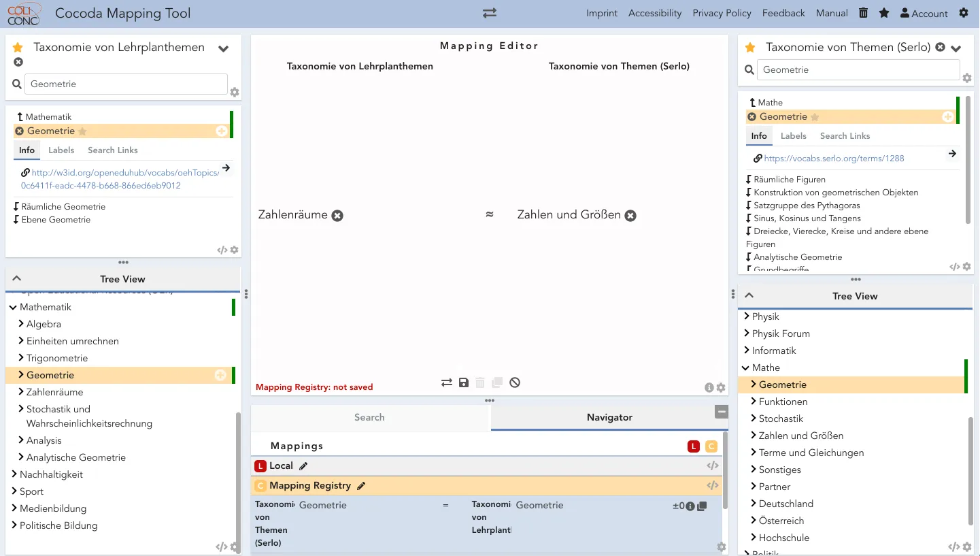Select the Navigator tab
This screenshot has height=556, width=980.
point(609,417)
